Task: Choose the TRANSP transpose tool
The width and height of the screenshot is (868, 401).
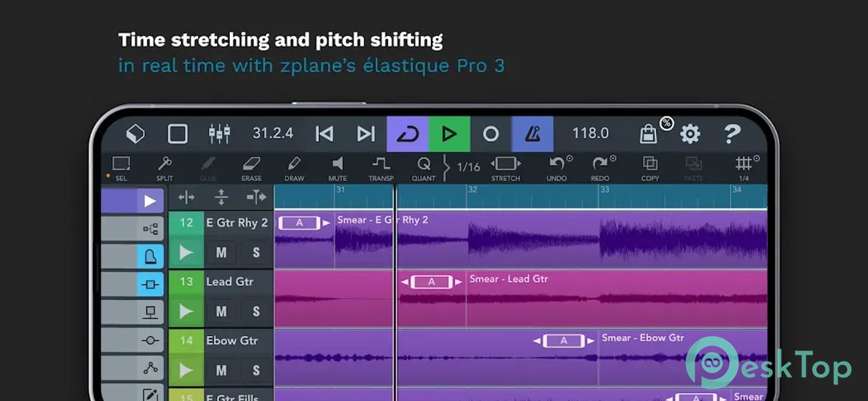Action: [x=381, y=168]
